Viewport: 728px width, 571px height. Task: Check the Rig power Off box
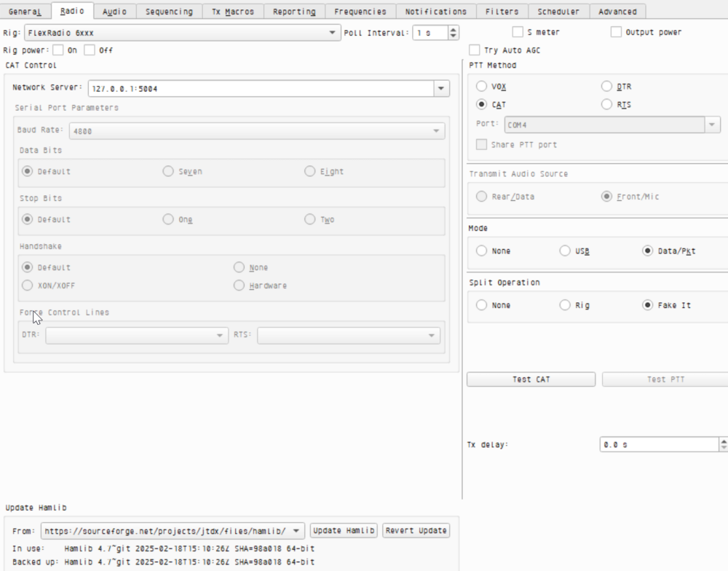pos(89,50)
